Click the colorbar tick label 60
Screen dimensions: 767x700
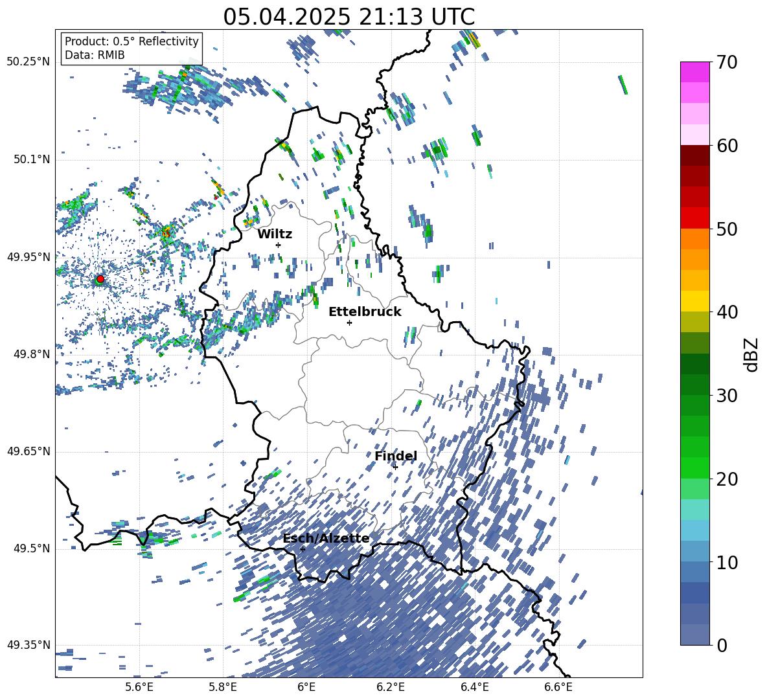pyautogui.click(x=726, y=146)
